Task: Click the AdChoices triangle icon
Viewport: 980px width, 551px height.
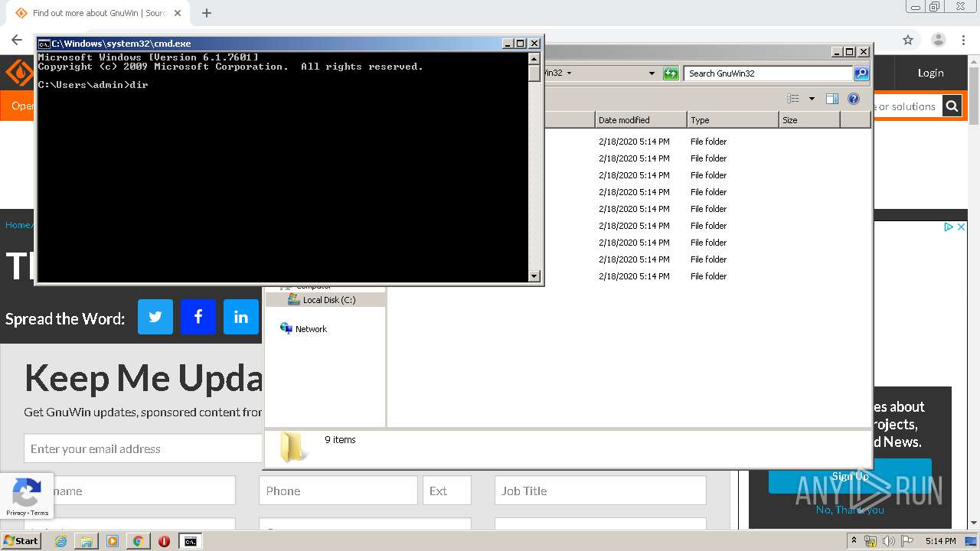Action: click(949, 227)
